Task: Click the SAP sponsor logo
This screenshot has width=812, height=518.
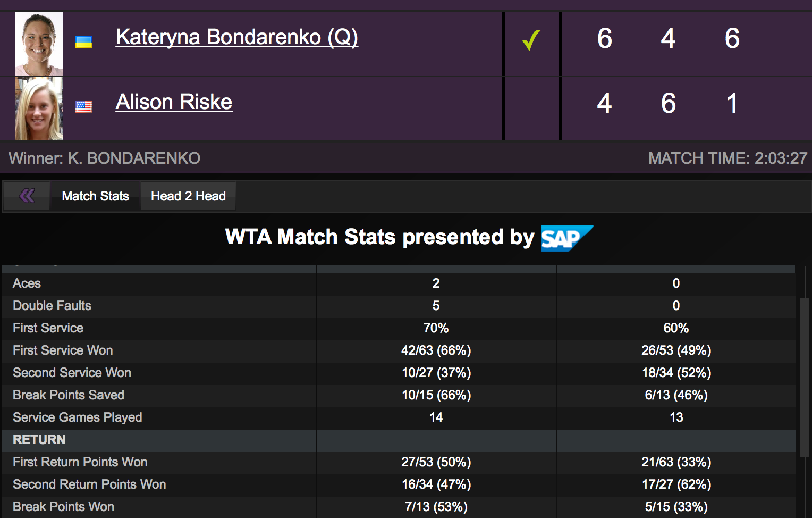Action: (566, 238)
